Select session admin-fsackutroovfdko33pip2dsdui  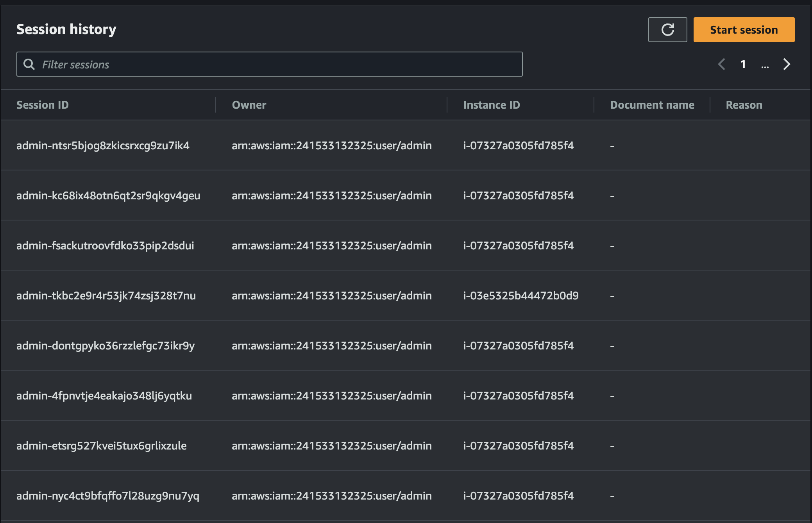click(x=105, y=245)
